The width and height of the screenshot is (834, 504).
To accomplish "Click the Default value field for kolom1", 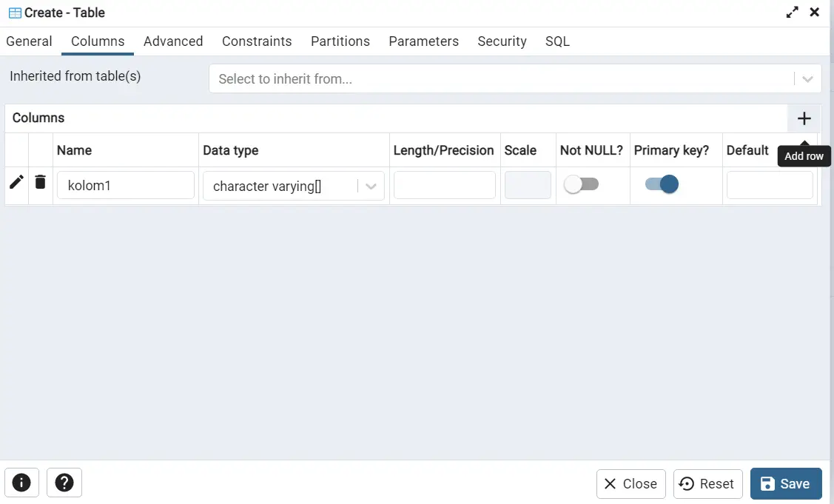I will tap(770, 185).
